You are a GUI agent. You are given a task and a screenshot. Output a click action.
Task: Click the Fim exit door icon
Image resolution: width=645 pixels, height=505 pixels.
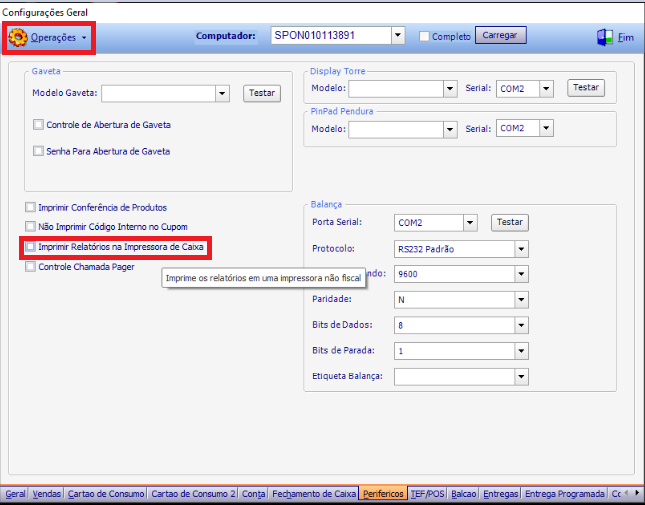(605, 37)
